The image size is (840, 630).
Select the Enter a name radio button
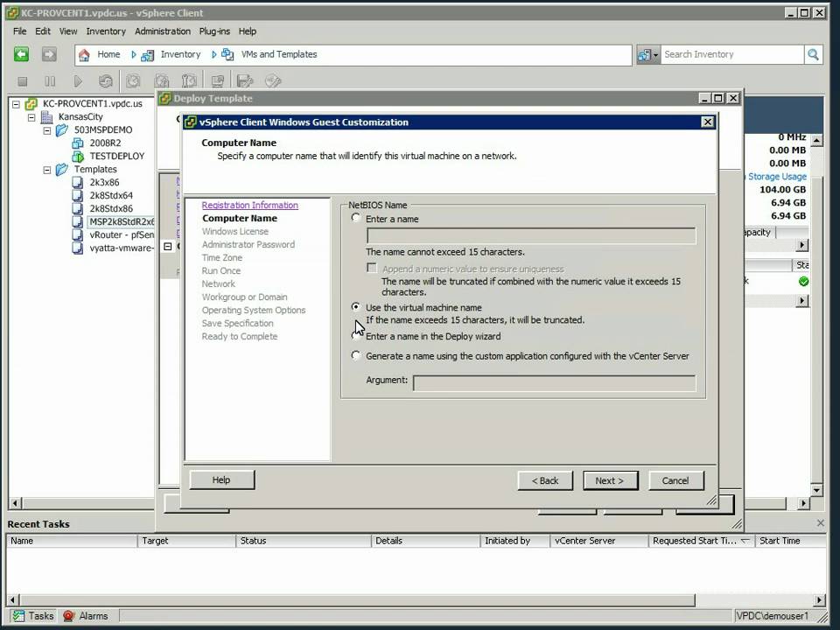click(356, 218)
